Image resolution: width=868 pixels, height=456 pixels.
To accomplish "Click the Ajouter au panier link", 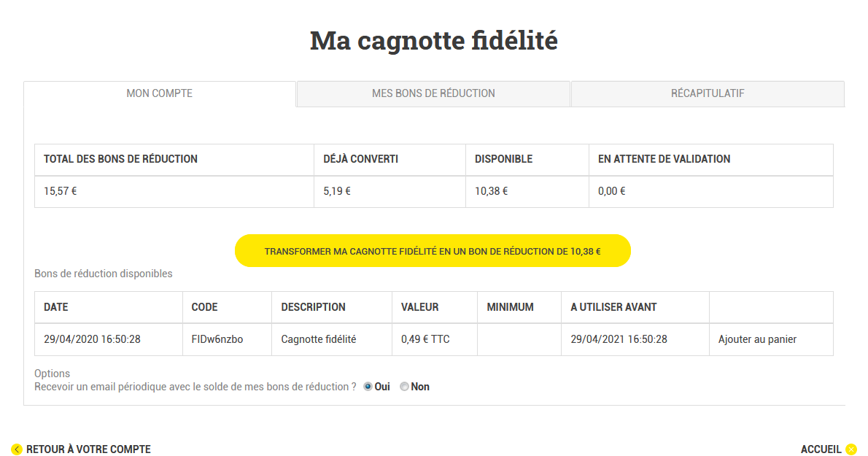I will click(x=757, y=339).
